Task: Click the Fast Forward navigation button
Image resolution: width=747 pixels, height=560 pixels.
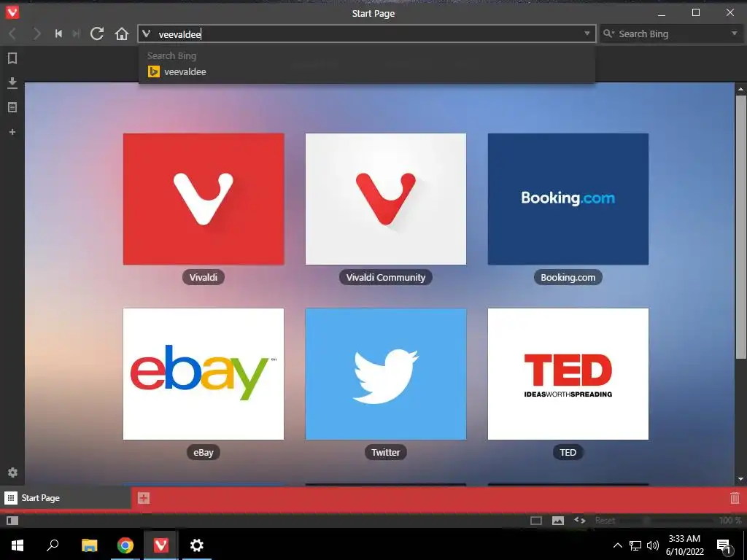Action: [76, 34]
